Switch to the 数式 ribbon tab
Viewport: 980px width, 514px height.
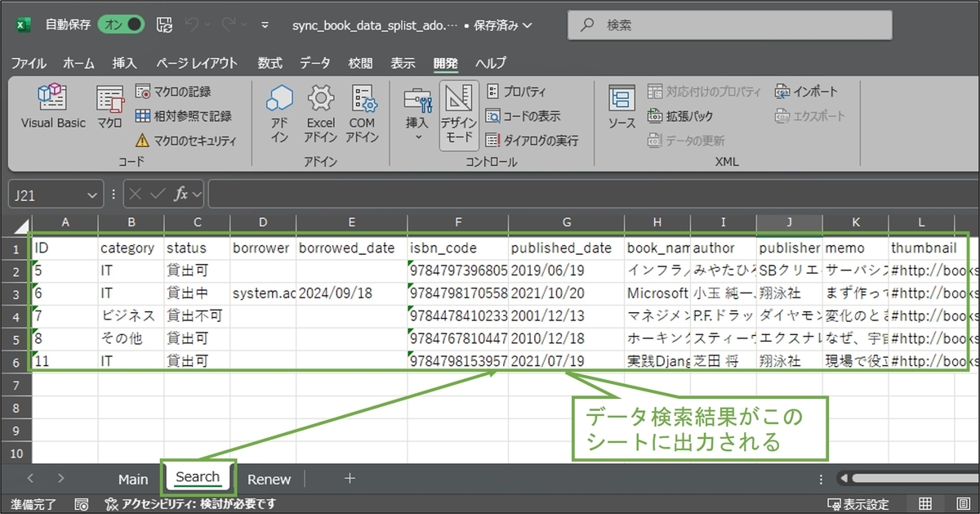tap(269, 63)
